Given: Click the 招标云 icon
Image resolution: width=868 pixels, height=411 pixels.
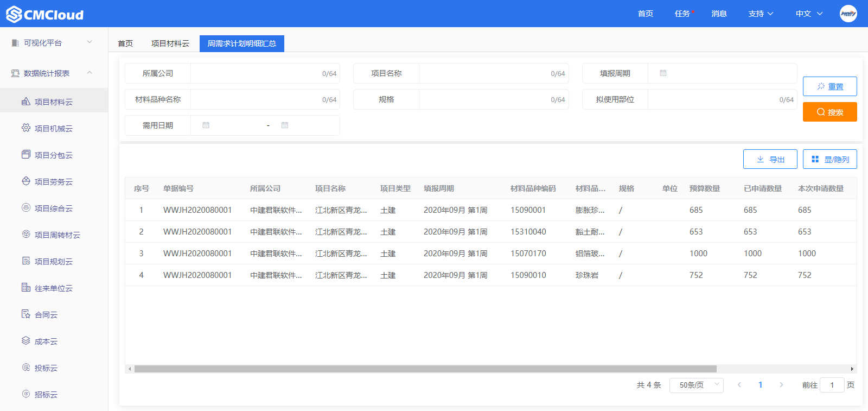Looking at the screenshot, I should pyautogui.click(x=25, y=394).
